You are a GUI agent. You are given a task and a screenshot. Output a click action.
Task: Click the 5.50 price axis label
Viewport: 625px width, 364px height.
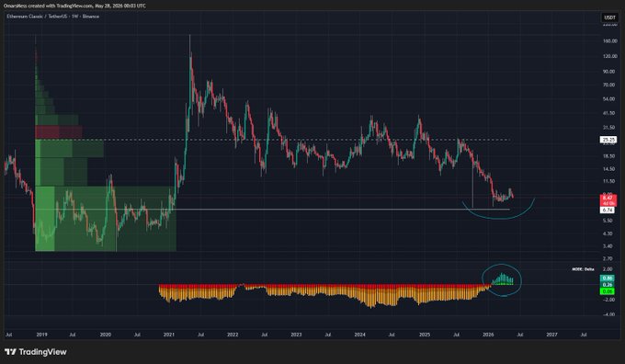point(608,221)
